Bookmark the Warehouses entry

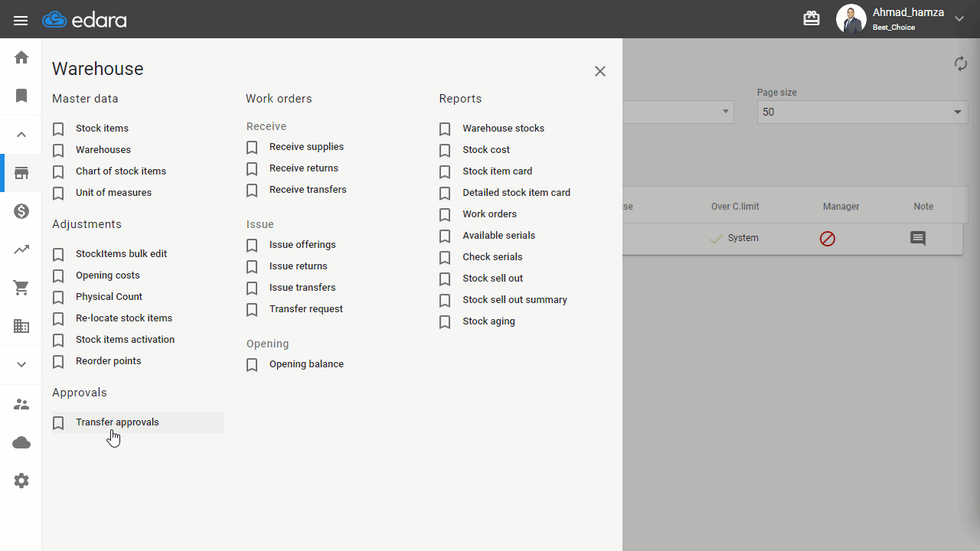[x=58, y=151]
